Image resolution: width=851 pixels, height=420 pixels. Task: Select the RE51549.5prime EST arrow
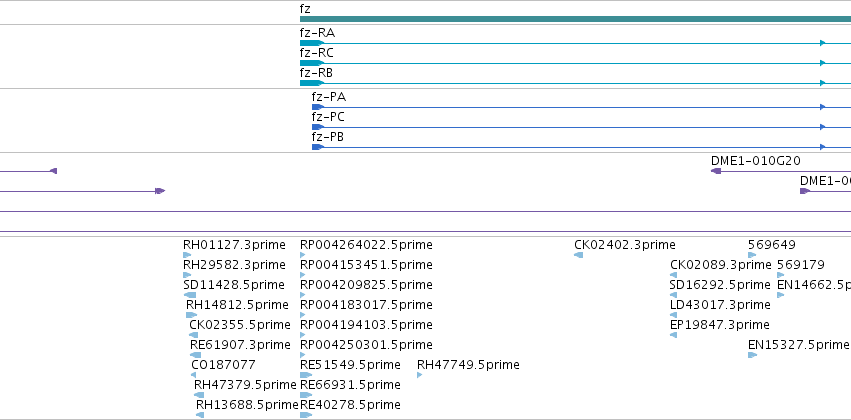coord(306,375)
